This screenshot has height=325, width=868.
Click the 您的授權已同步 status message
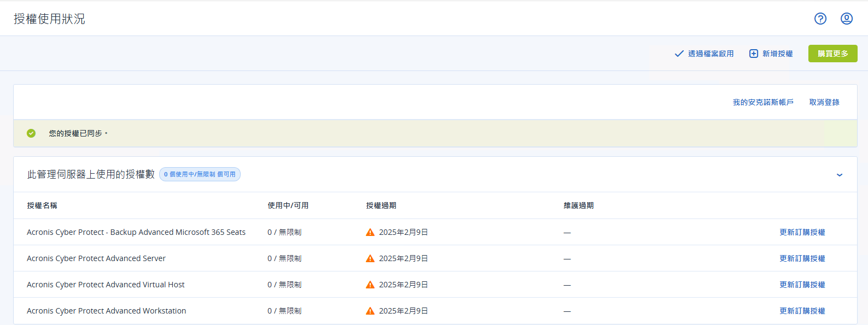pyautogui.click(x=78, y=133)
